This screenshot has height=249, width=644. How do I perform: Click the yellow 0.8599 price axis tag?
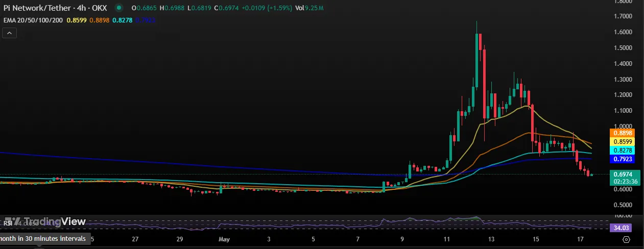tap(622, 141)
